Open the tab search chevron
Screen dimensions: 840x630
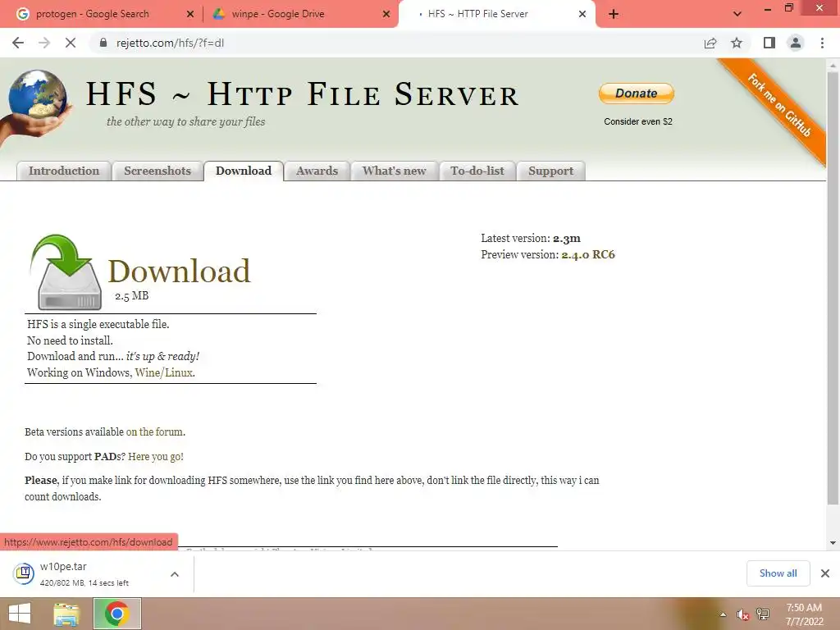point(737,14)
